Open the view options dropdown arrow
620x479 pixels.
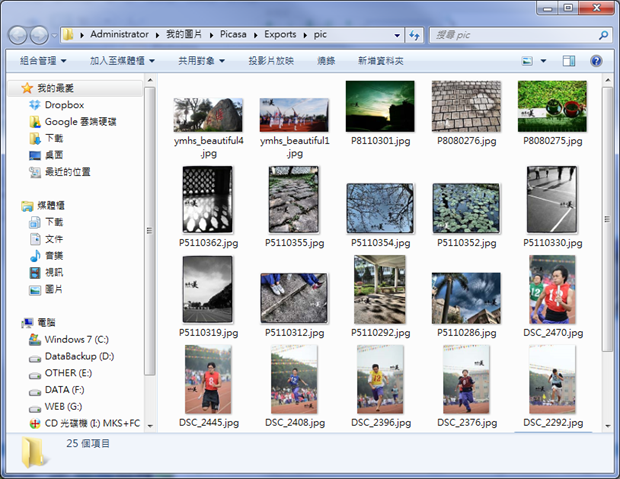[543, 61]
